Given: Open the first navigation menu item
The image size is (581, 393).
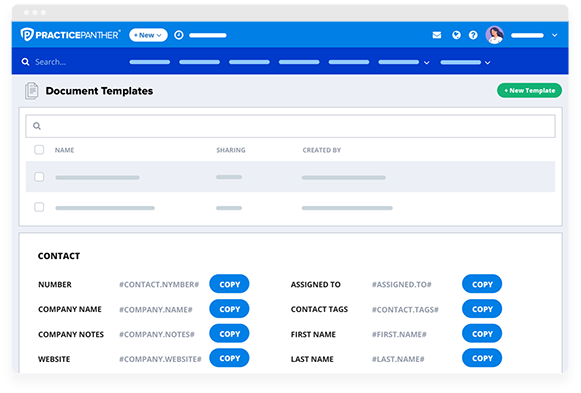Looking at the screenshot, I should coord(150,62).
